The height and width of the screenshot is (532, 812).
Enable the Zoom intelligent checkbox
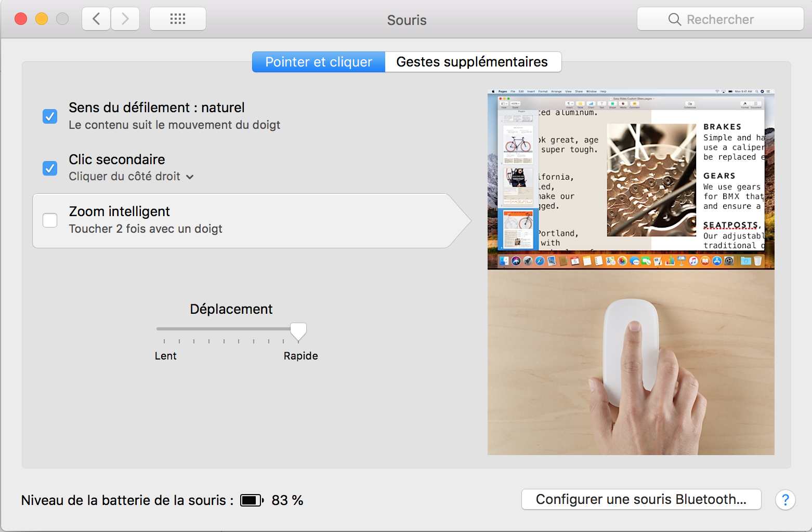click(x=50, y=220)
